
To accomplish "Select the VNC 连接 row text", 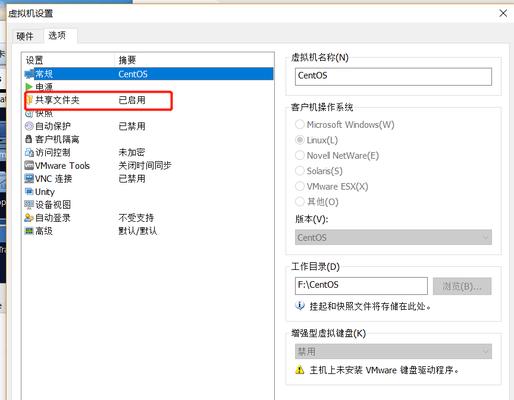I will pos(54,178).
